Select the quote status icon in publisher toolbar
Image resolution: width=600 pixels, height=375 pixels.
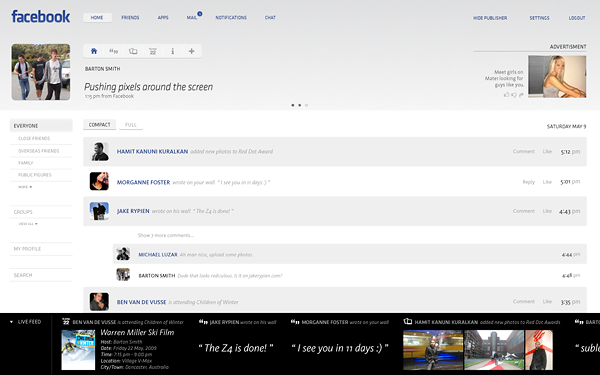point(114,51)
